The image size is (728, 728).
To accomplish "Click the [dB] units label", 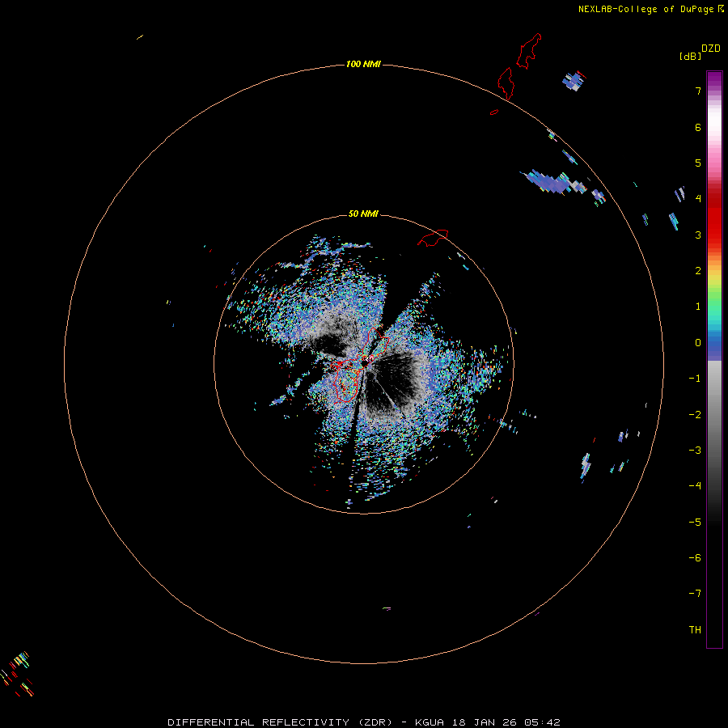I will click(690, 56).
